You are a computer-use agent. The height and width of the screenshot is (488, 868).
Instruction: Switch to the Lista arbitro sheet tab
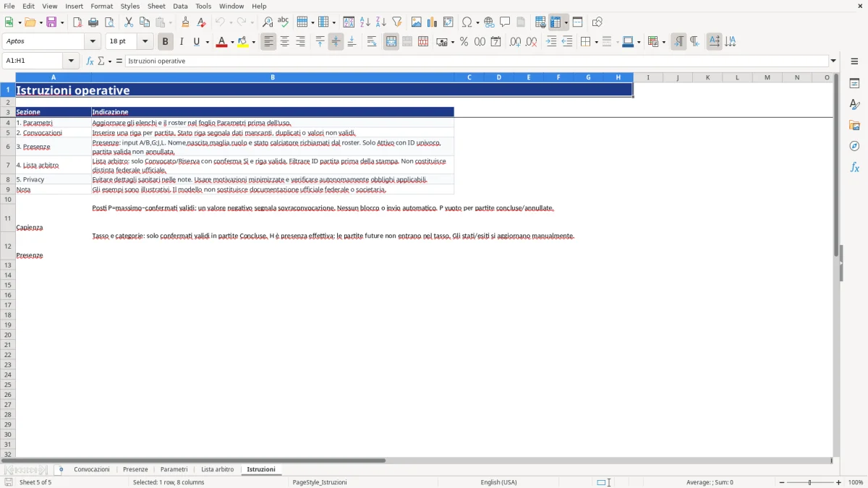(x=217, y=470)
